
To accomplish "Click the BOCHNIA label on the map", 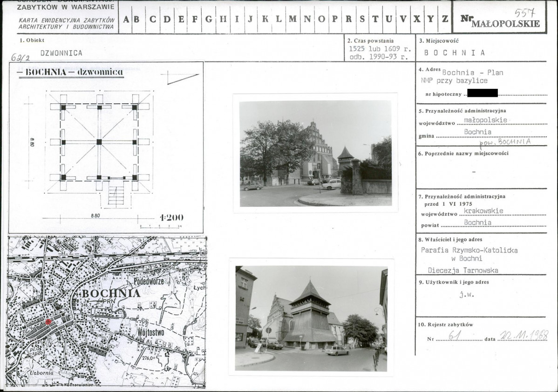I will (110, 293).
